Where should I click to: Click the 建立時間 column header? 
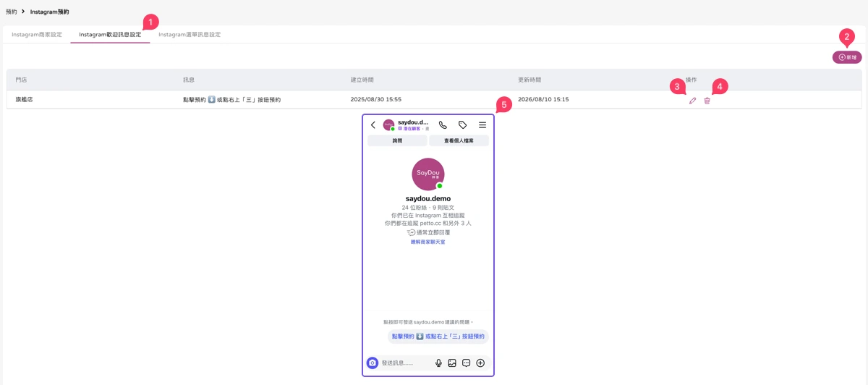[x=362, y=80]
